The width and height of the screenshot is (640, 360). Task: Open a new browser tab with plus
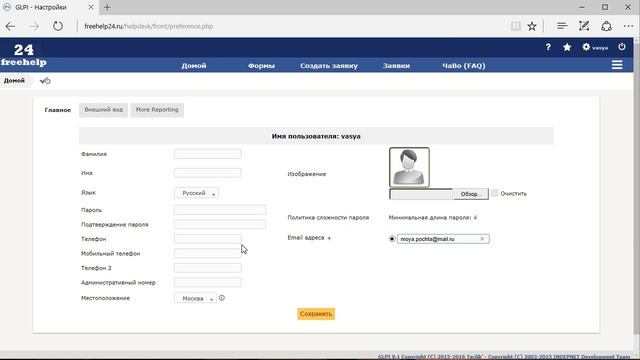pyautogui.click(x=107, y=7)
